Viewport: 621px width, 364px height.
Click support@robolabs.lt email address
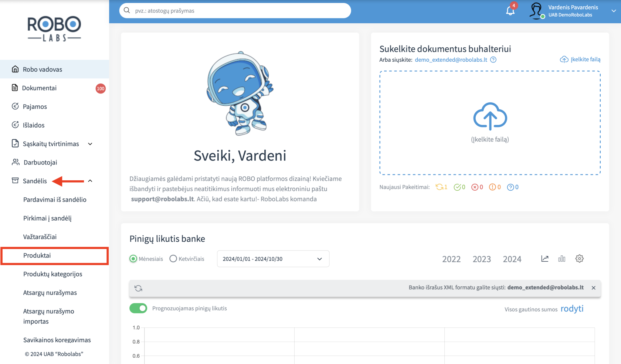point(163,199)
